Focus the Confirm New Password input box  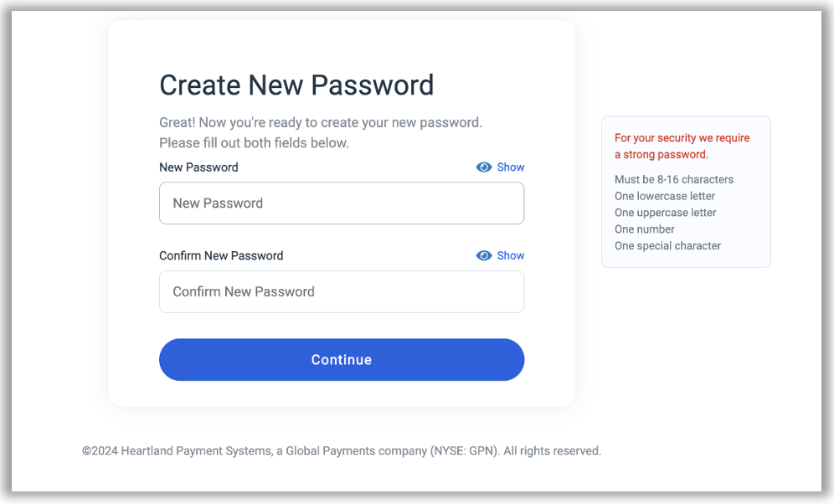click(342, 292)
